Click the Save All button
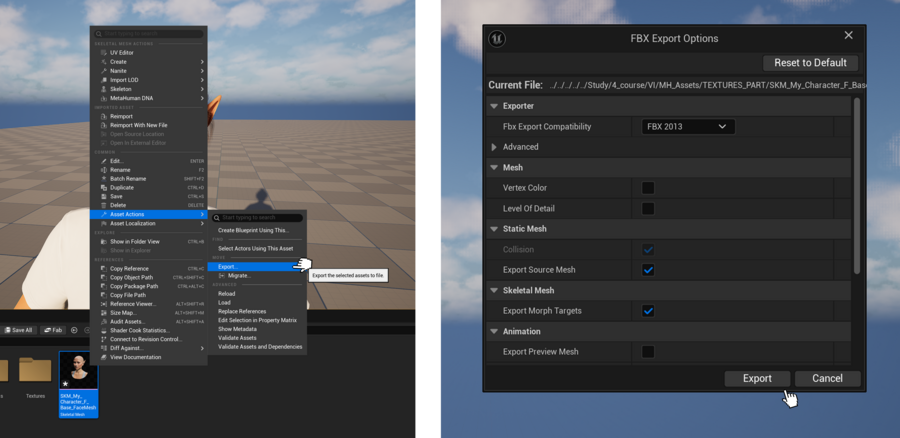Image resolution: width=900 pixels, height=438 pixels. [18, 330]
